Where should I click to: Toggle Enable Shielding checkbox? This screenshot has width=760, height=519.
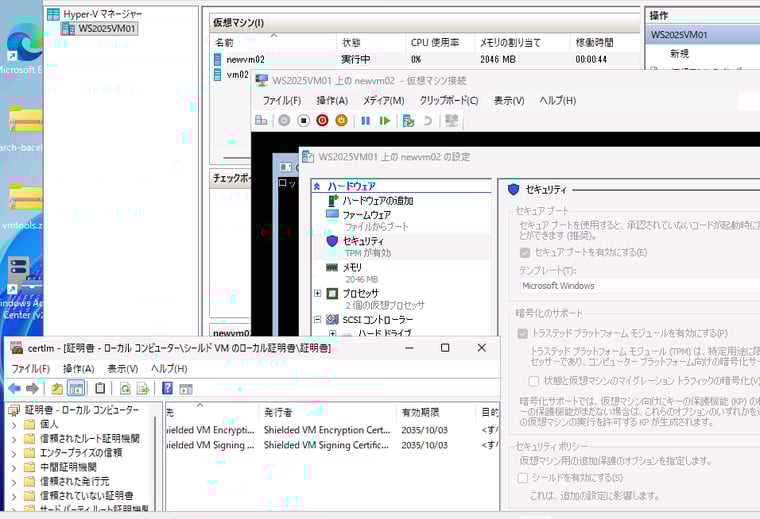pos(522,478)
